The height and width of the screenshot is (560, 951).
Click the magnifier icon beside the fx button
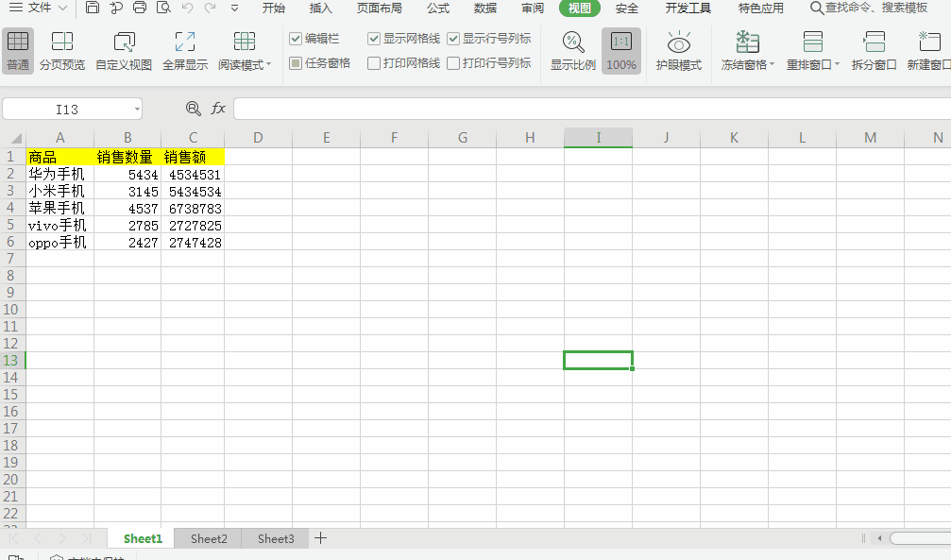(193, 109)
